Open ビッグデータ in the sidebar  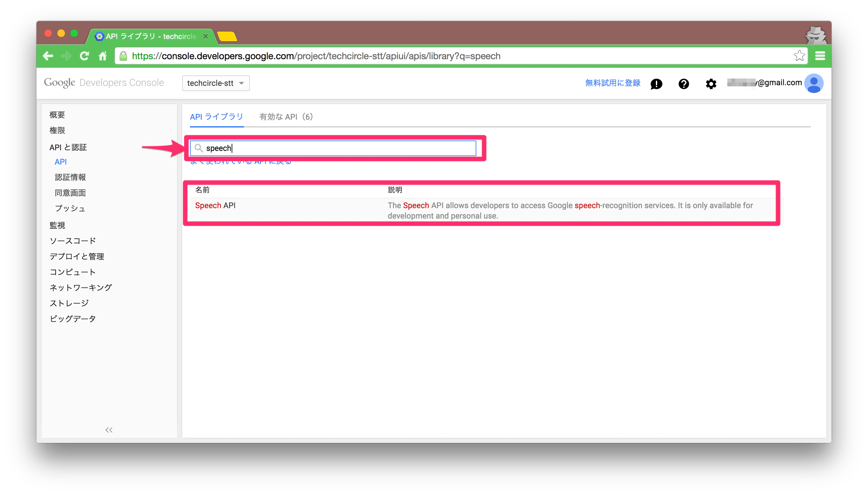(73, 318)
